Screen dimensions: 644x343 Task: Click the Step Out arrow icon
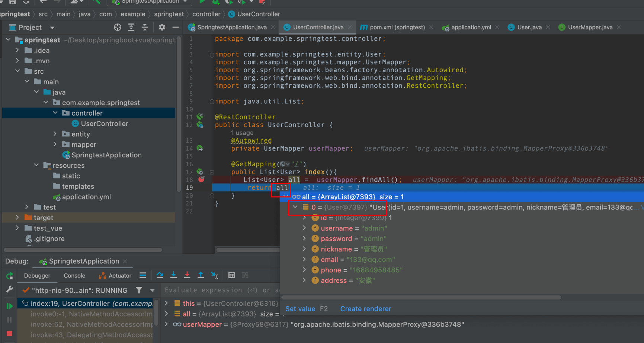click(201, 275)
